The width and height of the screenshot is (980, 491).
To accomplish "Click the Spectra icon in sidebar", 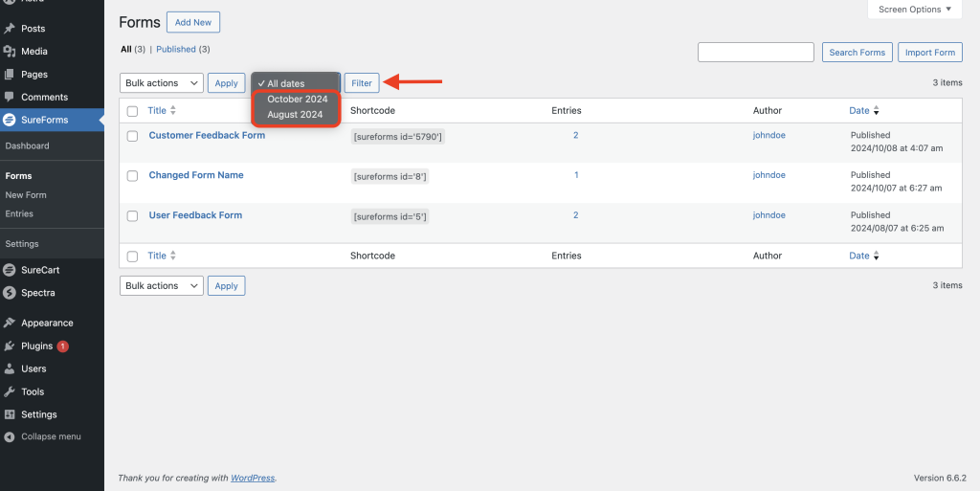I will coord(10,293).
